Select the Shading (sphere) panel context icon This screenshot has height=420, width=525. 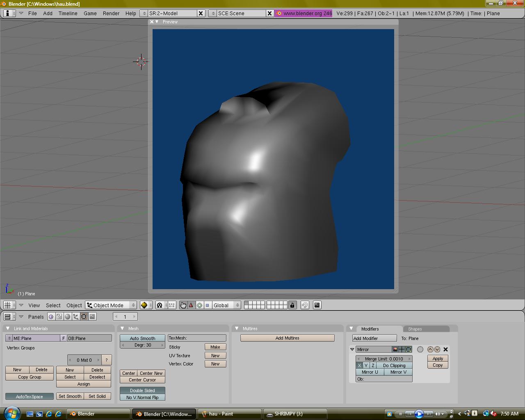[x=68, y=317]
